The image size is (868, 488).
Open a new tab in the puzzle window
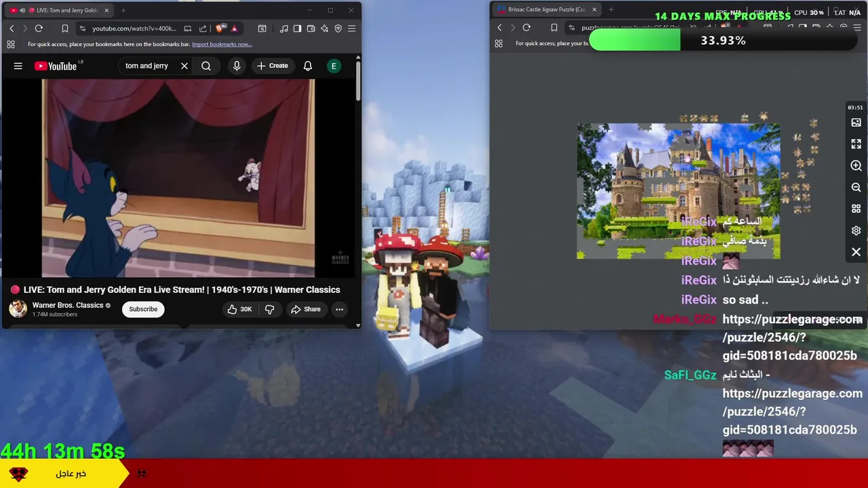click(x=611, y=9)
